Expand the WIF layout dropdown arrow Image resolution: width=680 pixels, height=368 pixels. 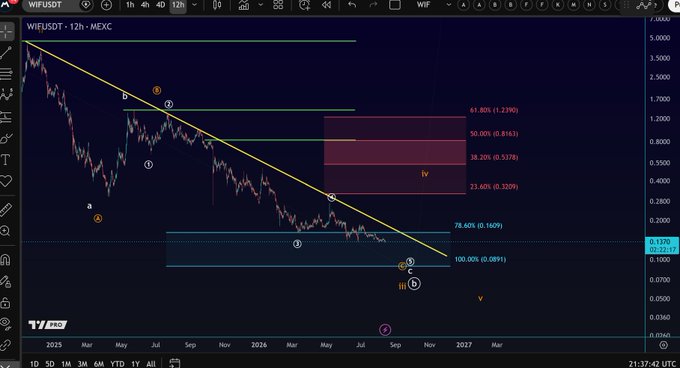[449, 5]
